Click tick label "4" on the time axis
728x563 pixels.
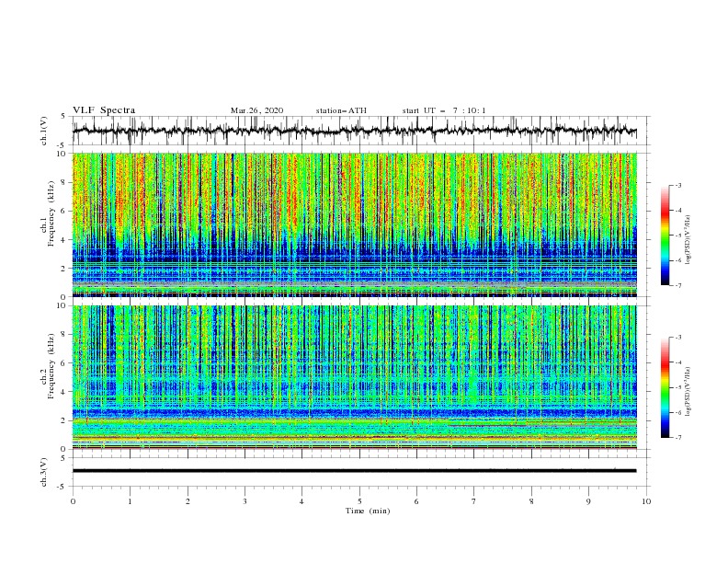point(301,501)
